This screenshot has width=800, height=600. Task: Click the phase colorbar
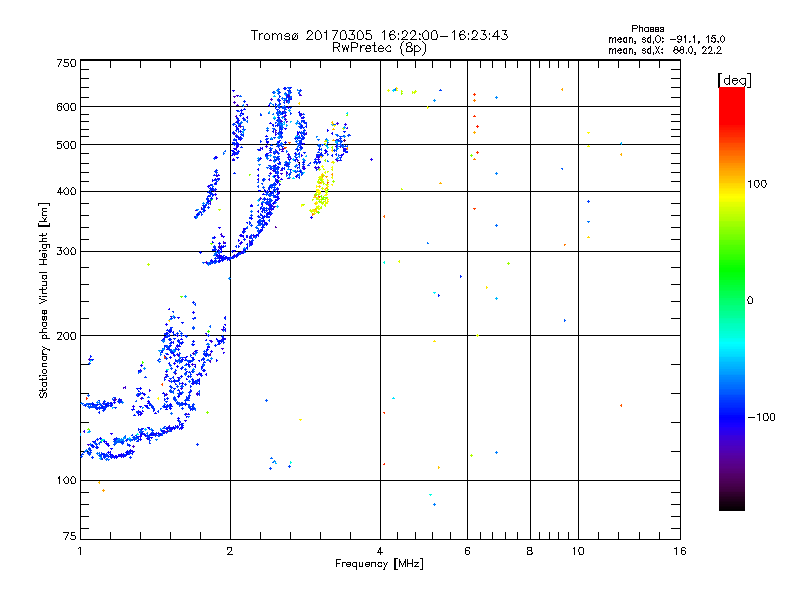point(732,299)
